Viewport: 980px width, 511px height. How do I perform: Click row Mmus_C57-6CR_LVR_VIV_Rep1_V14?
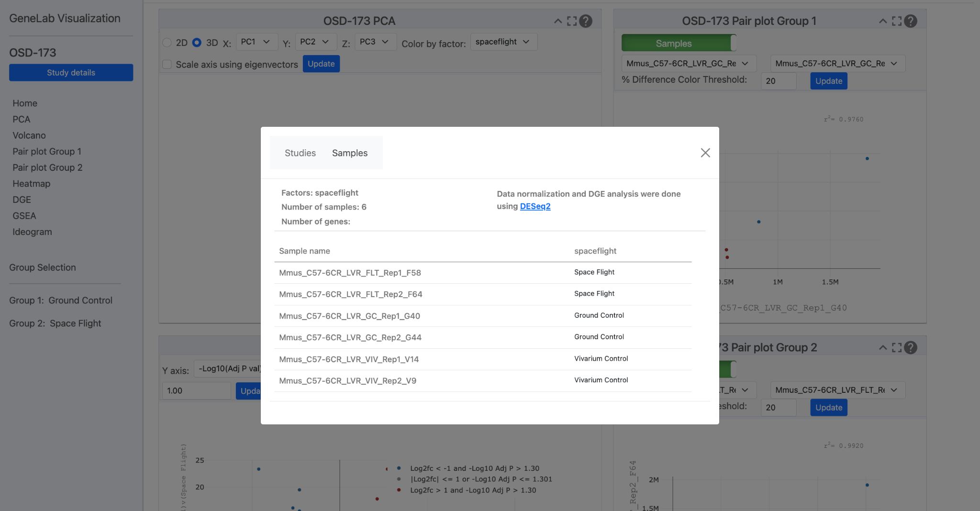[483, 359]
